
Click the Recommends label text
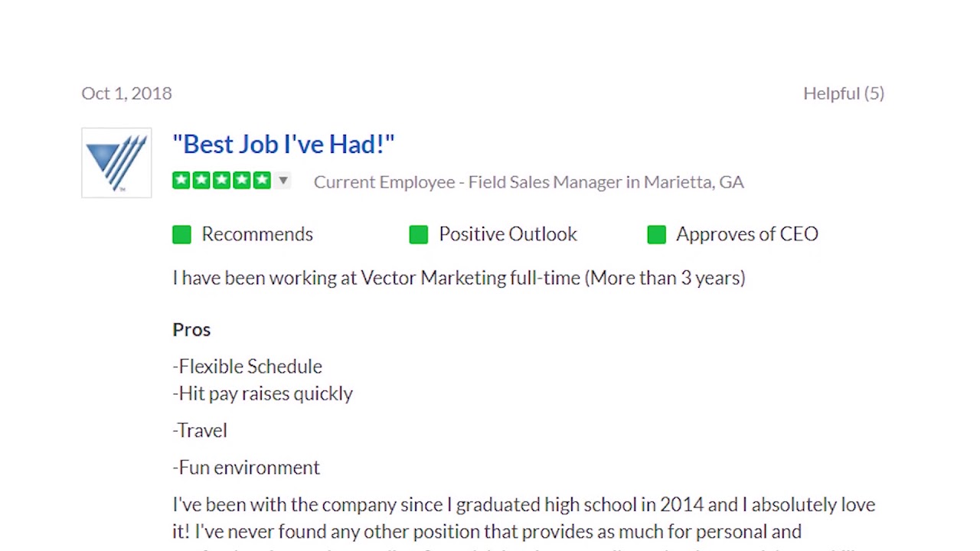click(x=257, y=234)
